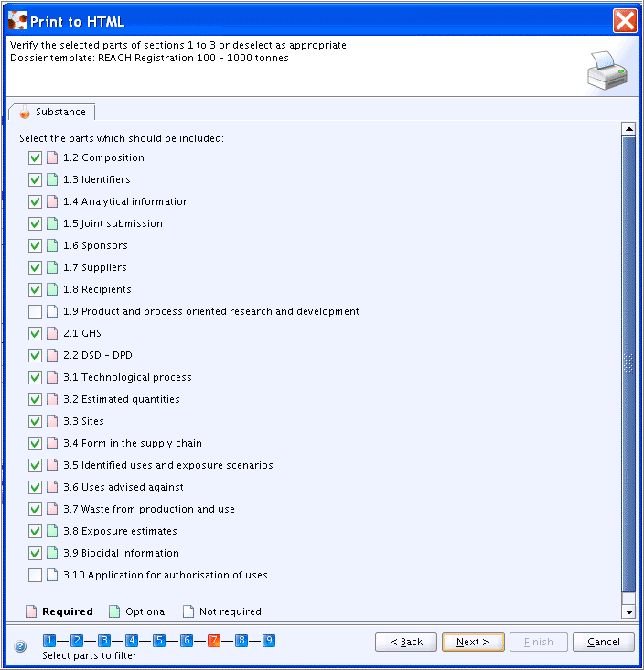Uncheck the 1.6 Sponsors checkbox
644x670 pixels.
tap(35, 245)
